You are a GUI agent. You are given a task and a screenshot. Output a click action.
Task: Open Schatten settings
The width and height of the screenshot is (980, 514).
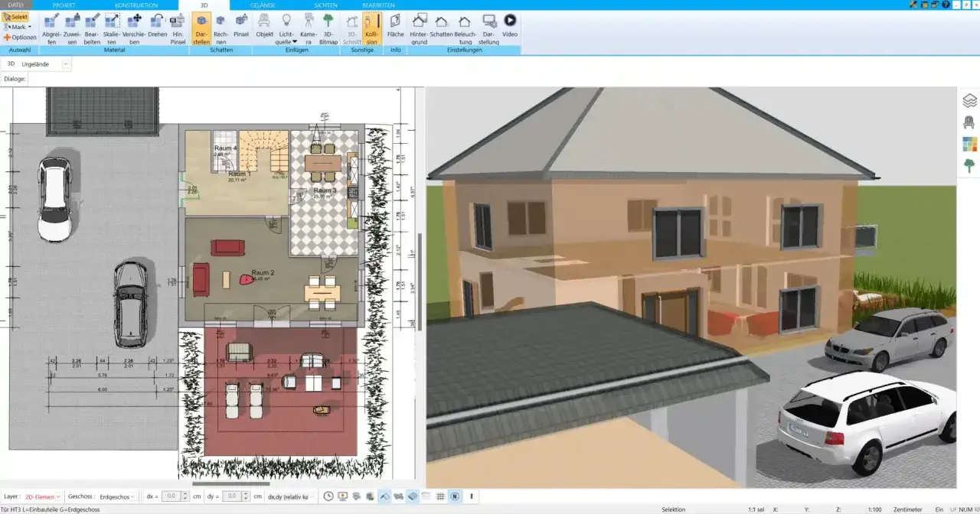tap(442, 25)
